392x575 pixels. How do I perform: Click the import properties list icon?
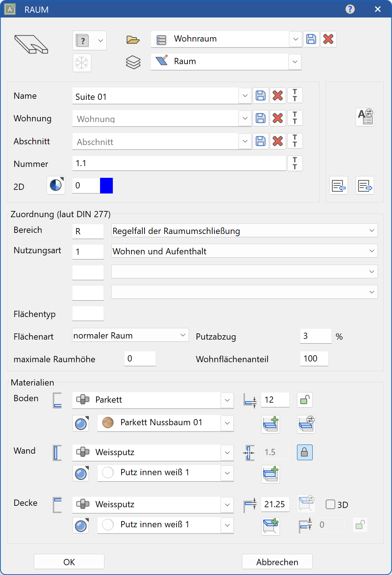(339, 185)
